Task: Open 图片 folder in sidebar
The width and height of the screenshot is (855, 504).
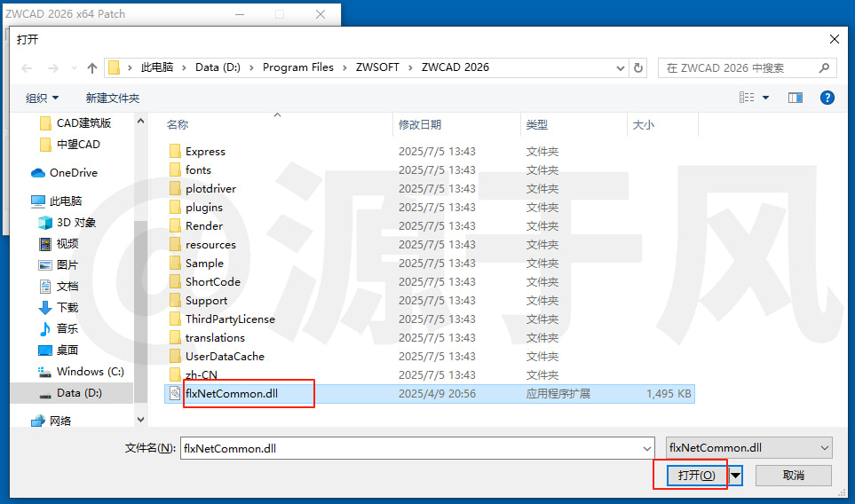Action: pyautogui.click(x=59, y=264)
